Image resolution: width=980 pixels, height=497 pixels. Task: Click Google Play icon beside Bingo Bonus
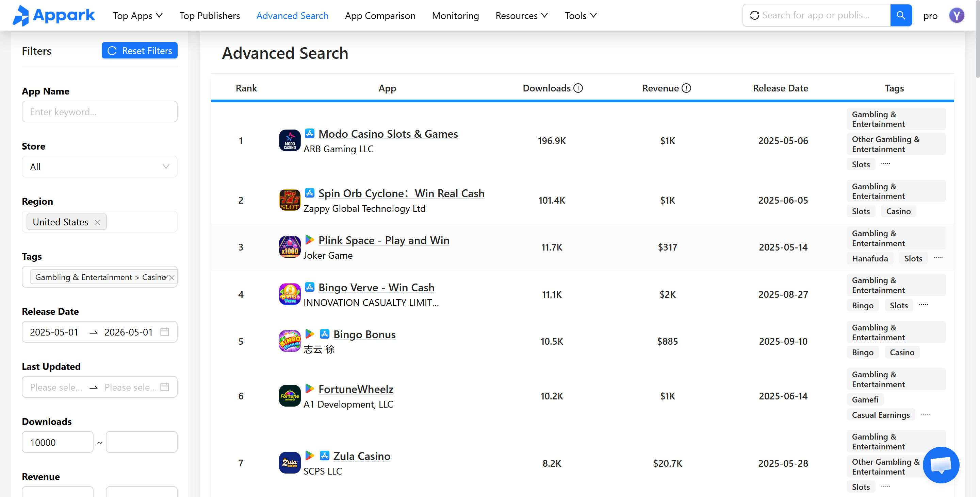point(310,333)
